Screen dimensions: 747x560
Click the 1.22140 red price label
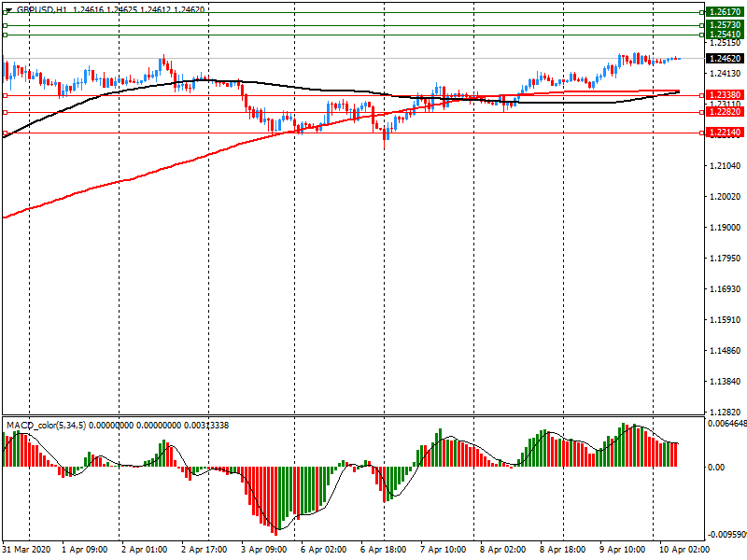tap(725, 133)
